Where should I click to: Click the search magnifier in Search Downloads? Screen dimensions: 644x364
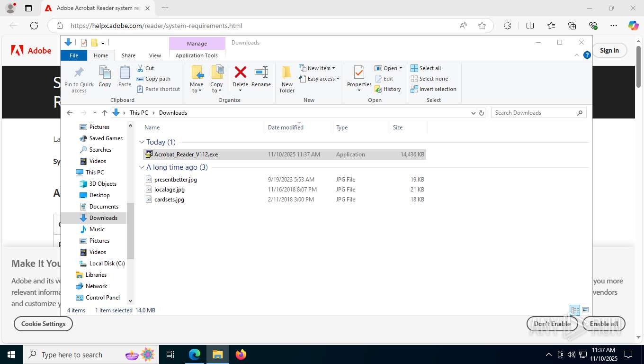click(x=580, y=113)
